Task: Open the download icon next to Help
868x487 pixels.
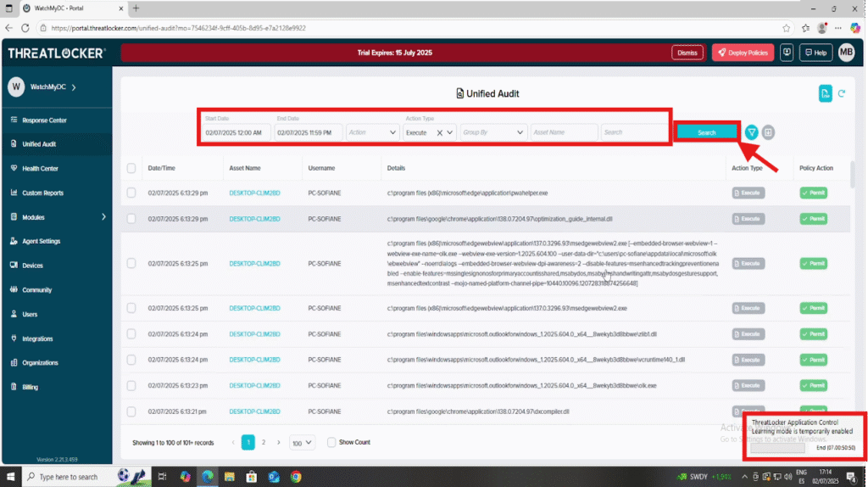Action: [787, 53]
